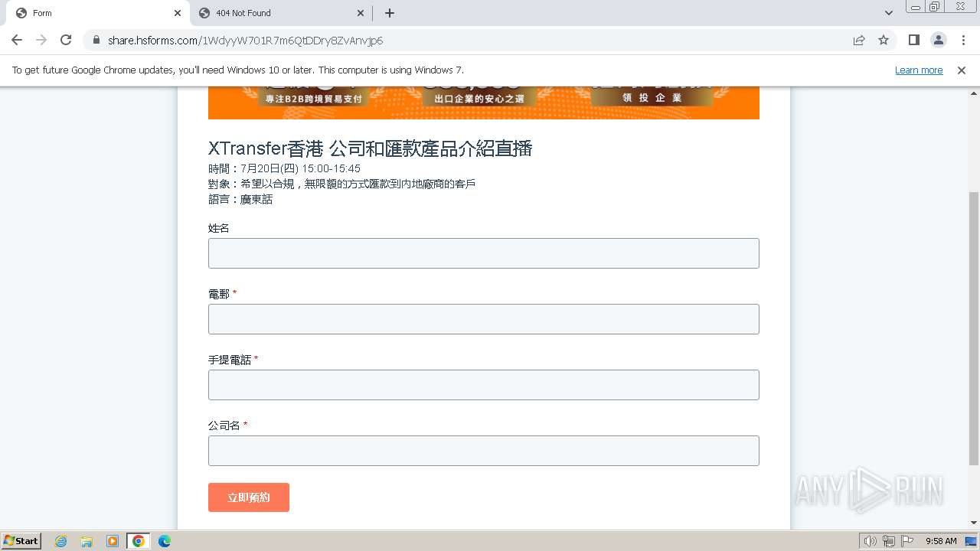Click the text 時間：7月20日(四) 15:00-15:45
This screenshot has height=551, width=980.
pos(284,168)
